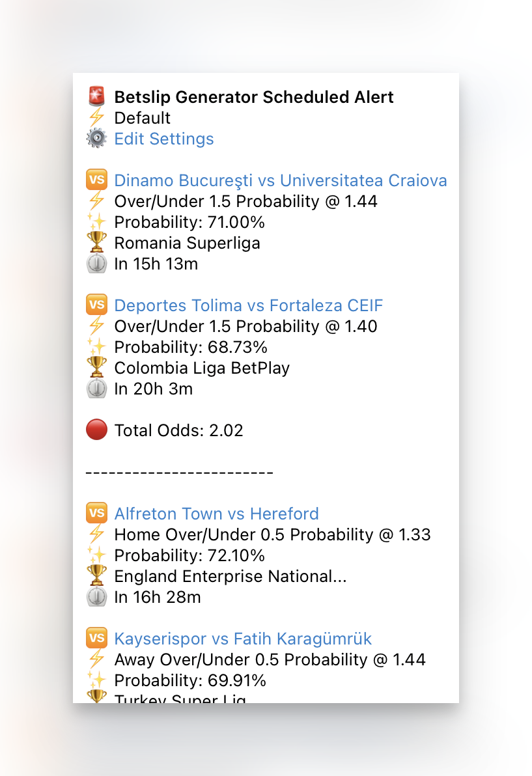
Task: Click the VS icon beside Kayserispor
Action: point(96,639)
